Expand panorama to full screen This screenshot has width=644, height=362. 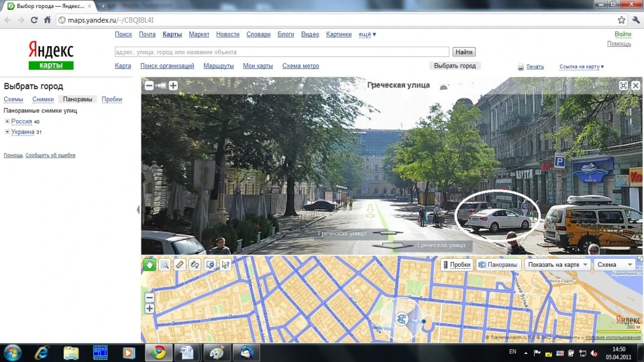pos(623,85)
